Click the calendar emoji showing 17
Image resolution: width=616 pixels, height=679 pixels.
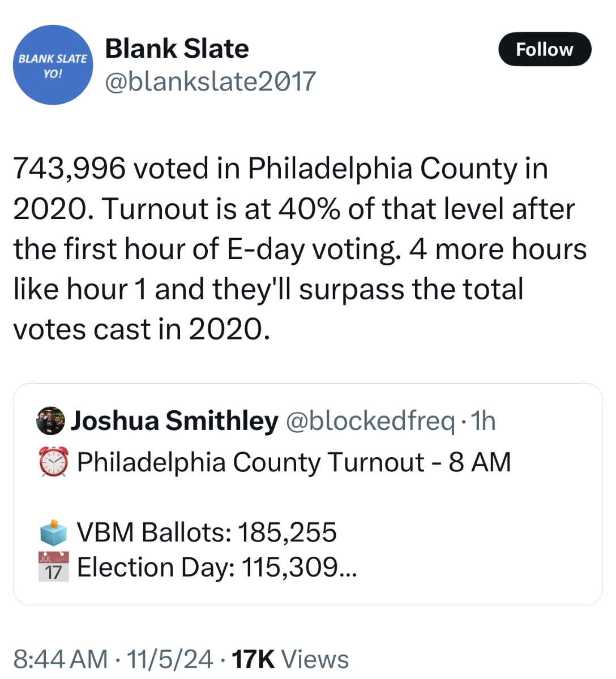(54, 566)
